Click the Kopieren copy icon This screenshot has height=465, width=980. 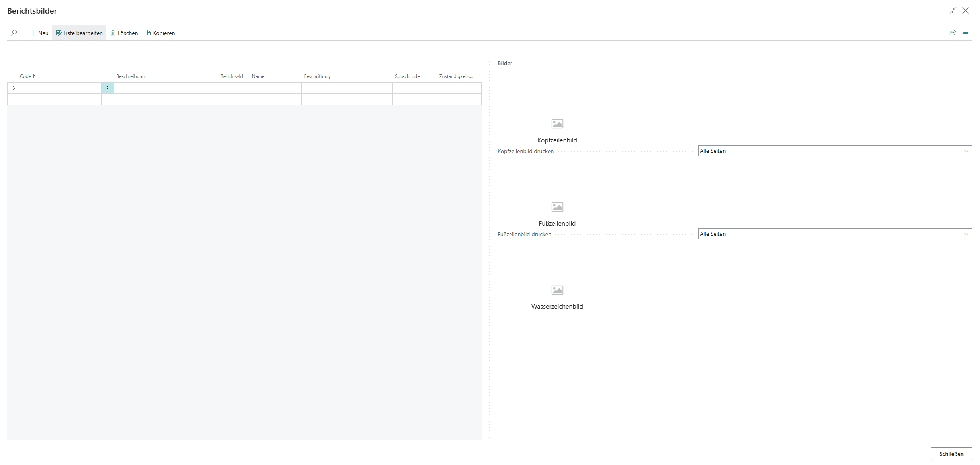148,33
